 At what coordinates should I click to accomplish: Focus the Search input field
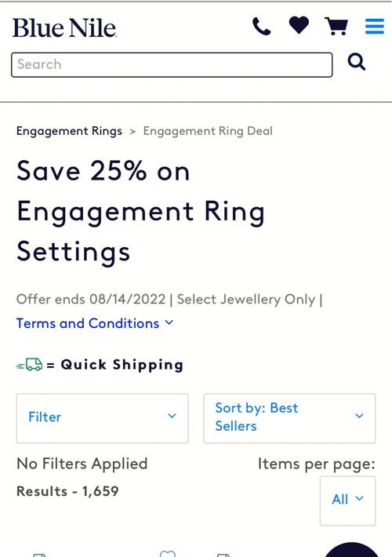[172, 64]
